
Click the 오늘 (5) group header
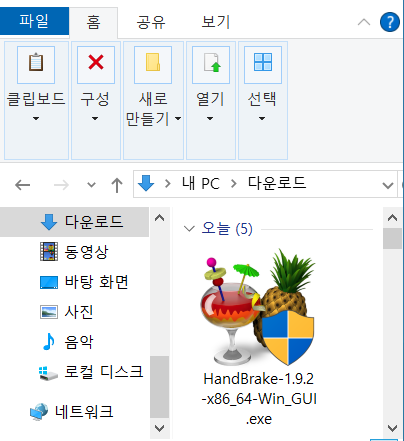point(227,229)
